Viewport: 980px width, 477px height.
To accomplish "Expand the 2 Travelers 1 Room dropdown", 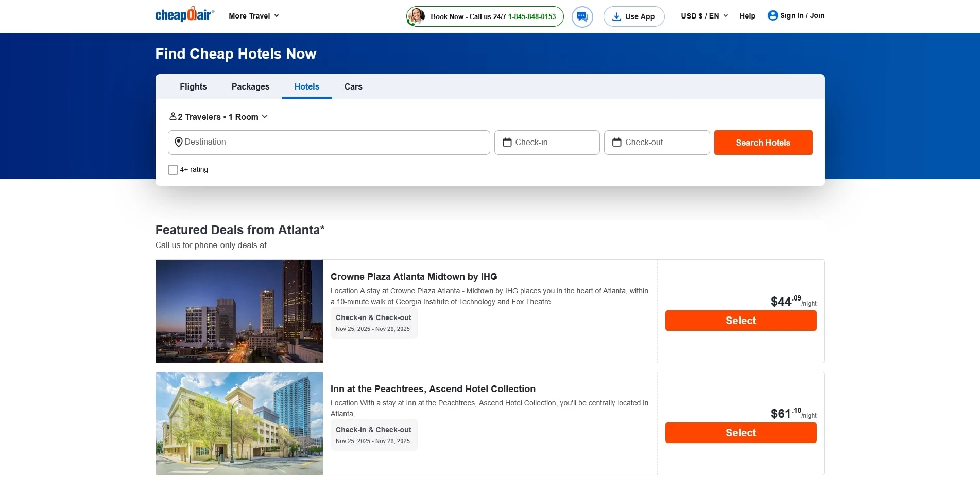I will pos(219,117).
